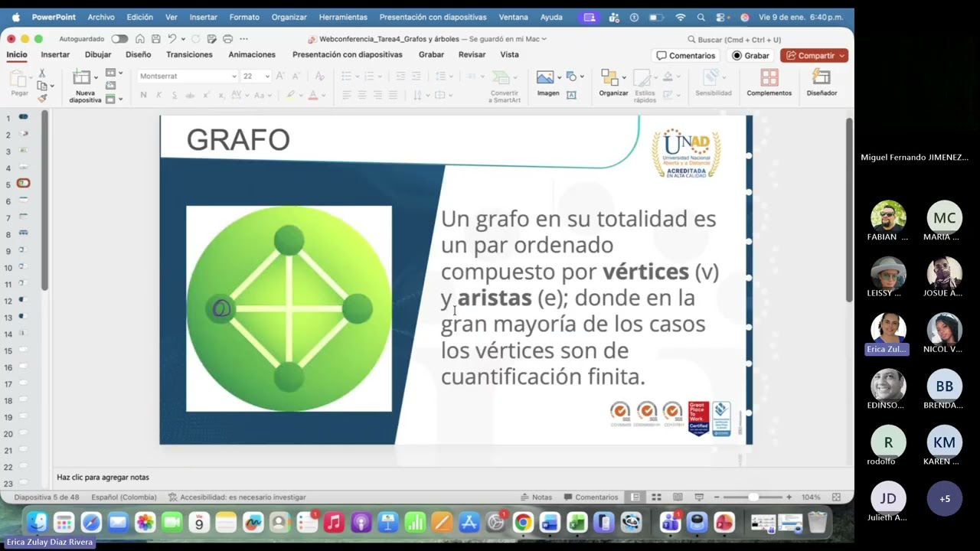Click the Buscar search field
Viewport: 980px width, 551px height.
click(733, 39)
